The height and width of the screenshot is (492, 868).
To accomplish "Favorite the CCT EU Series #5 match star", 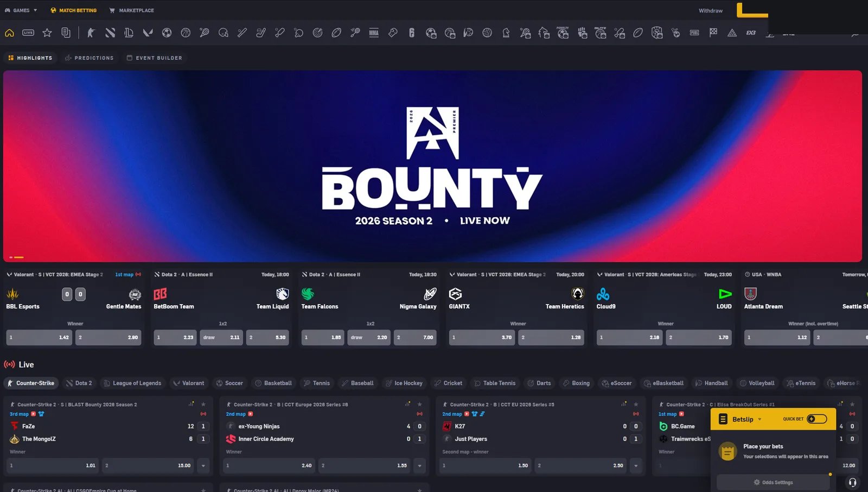I will point(636,404).
